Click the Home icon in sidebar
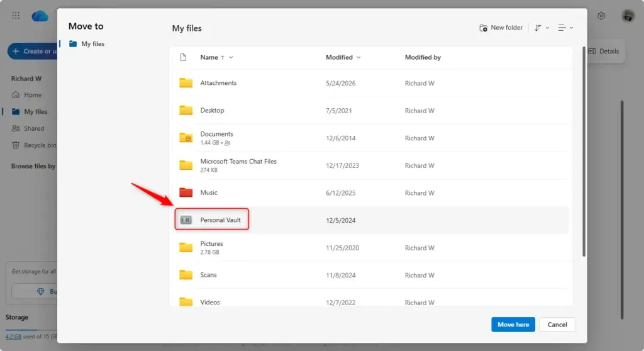This screenshot has width=644, height=351. 16,95
